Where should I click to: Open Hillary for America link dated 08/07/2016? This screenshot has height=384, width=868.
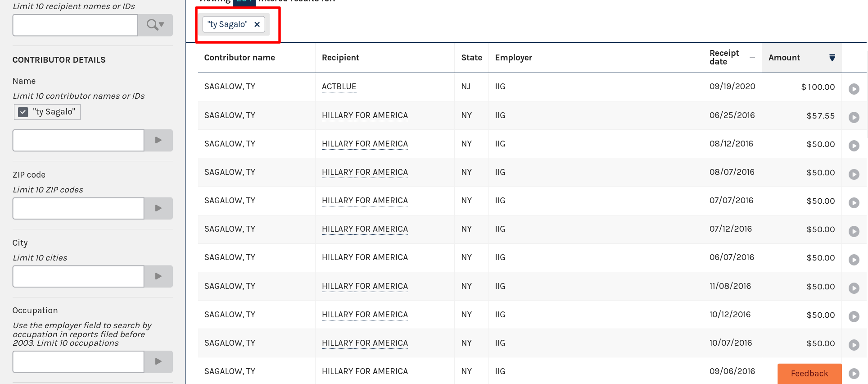point(365,172)
